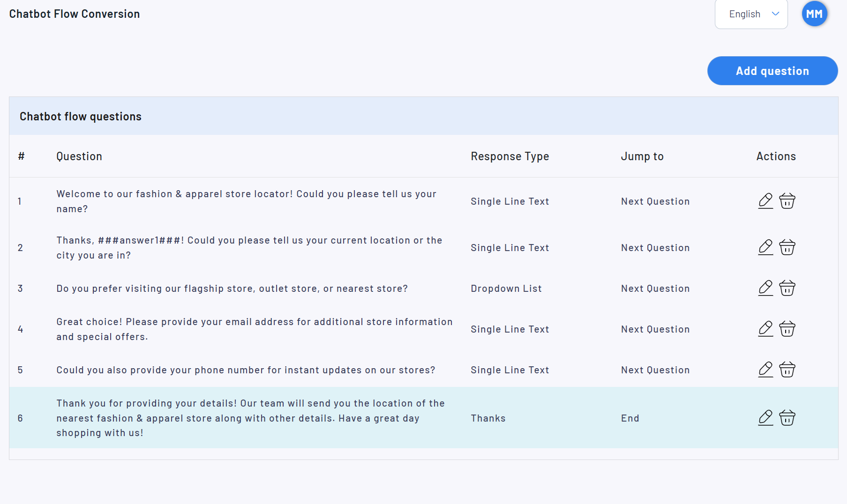Open the MM user profile avatar
Image resolution: width=847 pixels, height=504 pixels.
pyautogui.click(x=815, y=14)
